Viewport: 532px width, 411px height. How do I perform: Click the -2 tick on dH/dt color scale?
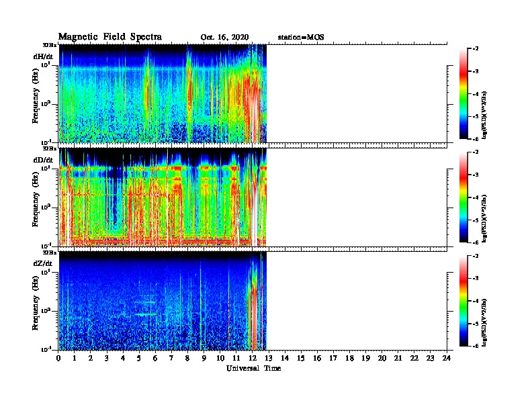[x=476, y=49]
